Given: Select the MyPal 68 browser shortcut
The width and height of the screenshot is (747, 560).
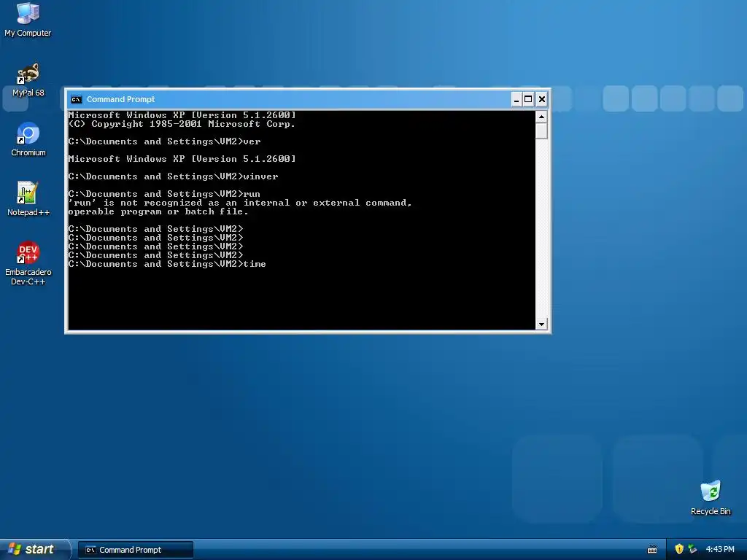Looking at the screenshot, I should pyautogui.click(x=28, y=79).
